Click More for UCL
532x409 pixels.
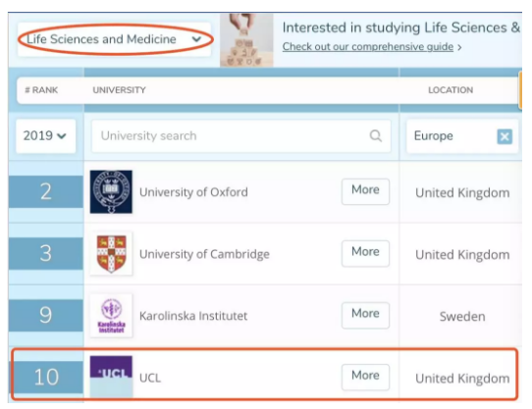coord(365,377)
